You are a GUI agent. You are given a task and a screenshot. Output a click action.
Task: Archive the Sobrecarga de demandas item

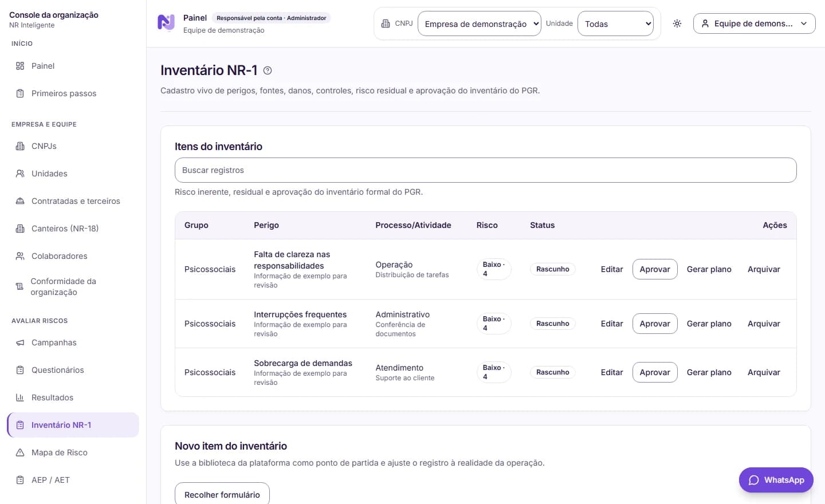tap(764, 372)
